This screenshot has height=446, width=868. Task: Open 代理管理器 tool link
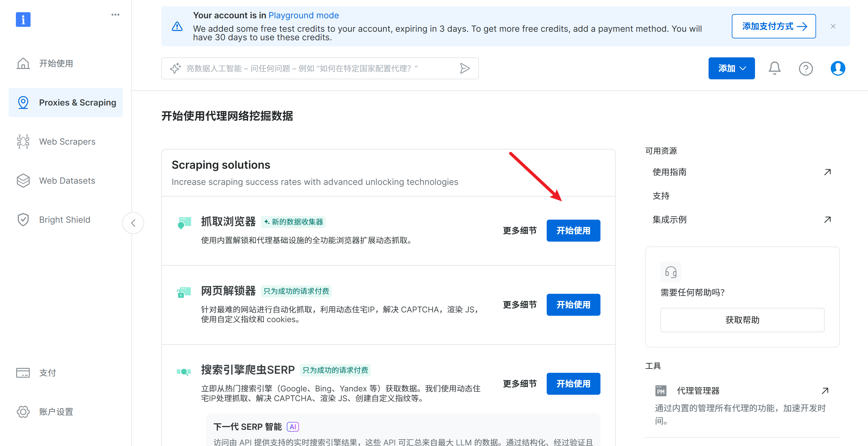coord(698,390)
